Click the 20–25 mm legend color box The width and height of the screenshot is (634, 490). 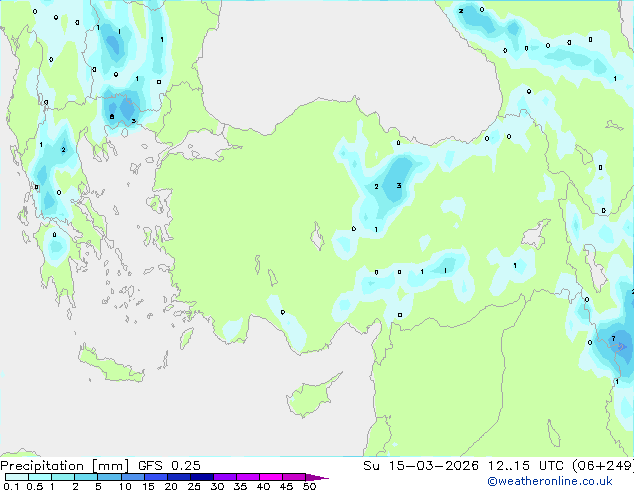click(x=178, y=477)
